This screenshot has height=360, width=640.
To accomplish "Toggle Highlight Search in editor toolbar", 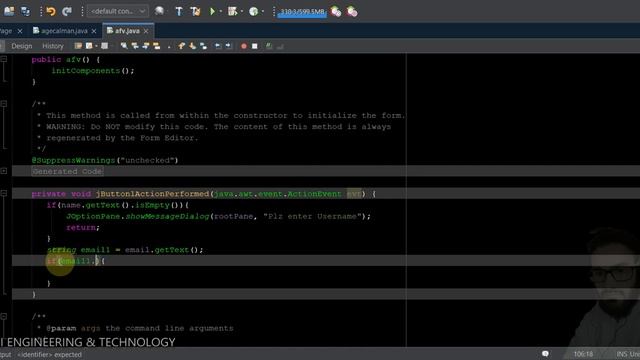I will (157, 46).
